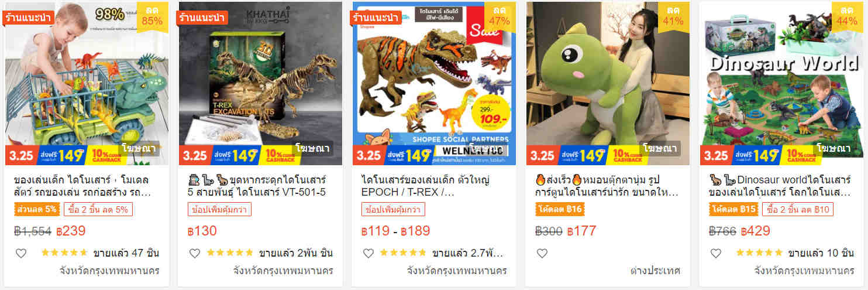Add the ฿177 green dinosaur plush to favorites

click(542, 253)
